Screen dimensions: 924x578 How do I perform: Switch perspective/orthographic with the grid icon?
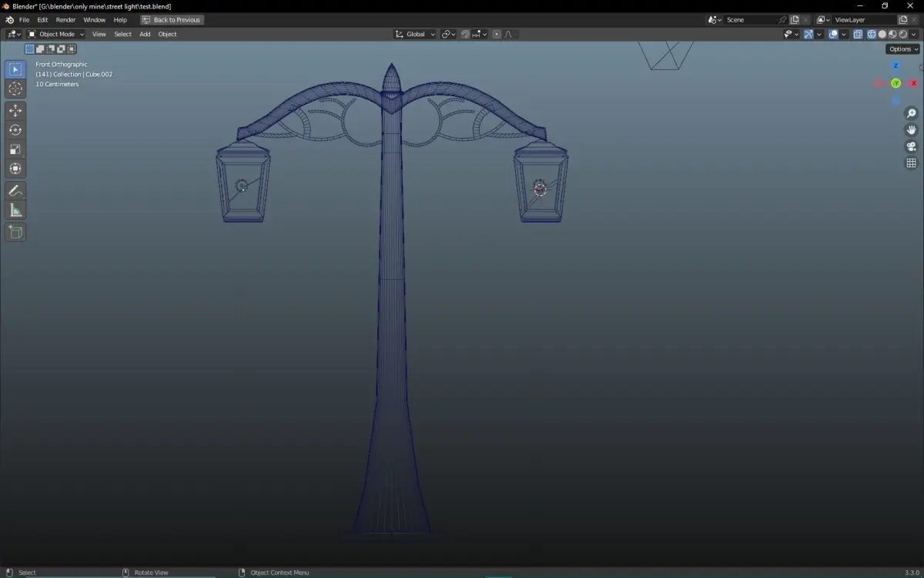click(911, 163)
